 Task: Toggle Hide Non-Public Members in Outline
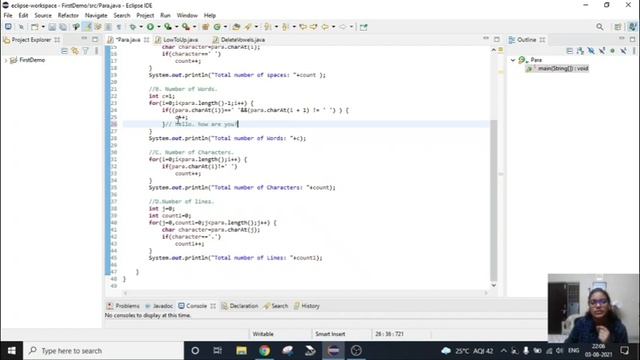612,51
